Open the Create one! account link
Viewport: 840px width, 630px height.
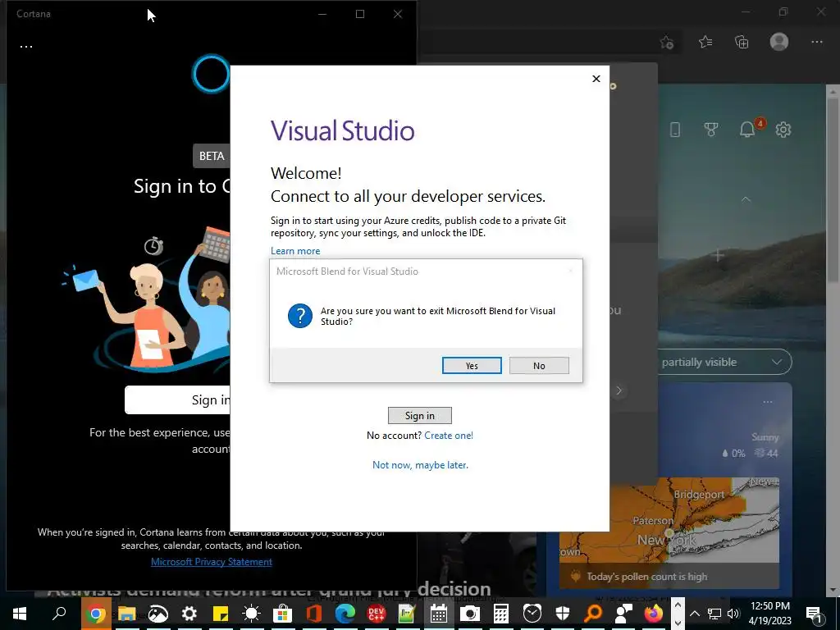pyautogui.click(x=449, y=435)
